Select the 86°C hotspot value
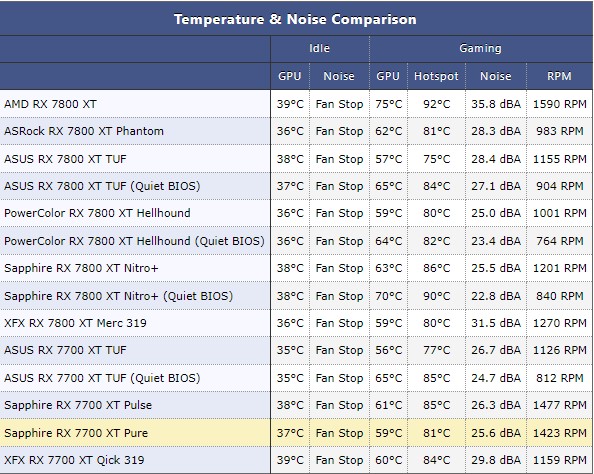 (436, 268)
